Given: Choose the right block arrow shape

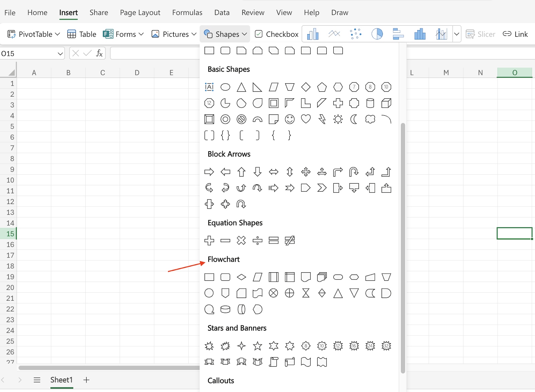Looking at the screenshot, I should (x=209, y=172).
